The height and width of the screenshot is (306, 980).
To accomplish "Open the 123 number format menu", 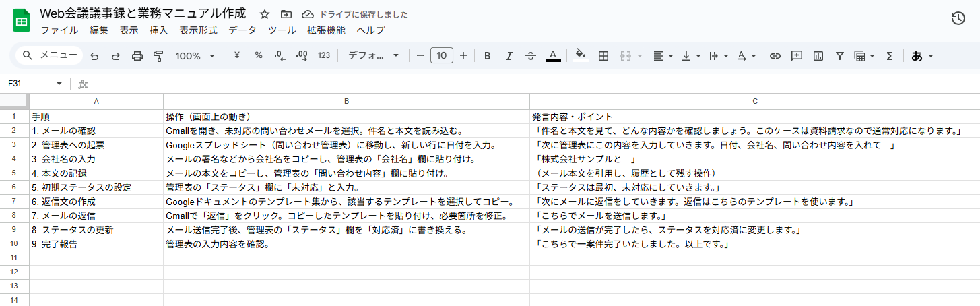I will click(324, 55).
